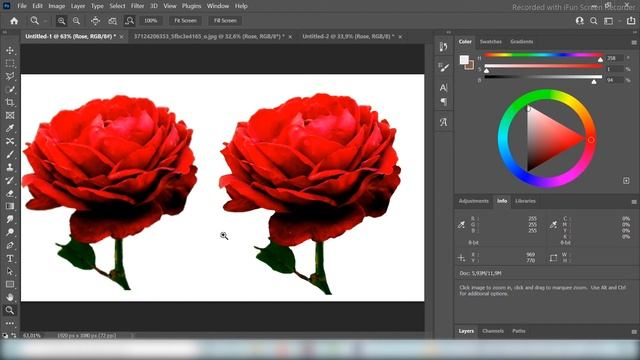Click the Home icon in options bar
Screen dimensions: 640x360
[14, 21]
